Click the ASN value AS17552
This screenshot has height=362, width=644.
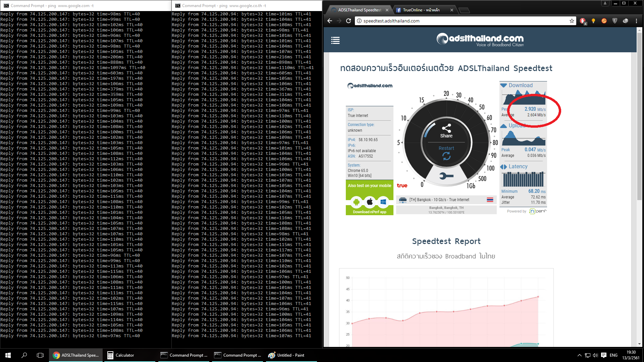(x=366, y=156)
